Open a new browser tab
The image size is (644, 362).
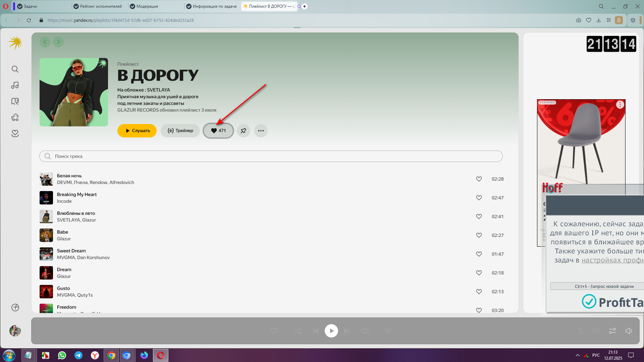[x=305, y=6]
